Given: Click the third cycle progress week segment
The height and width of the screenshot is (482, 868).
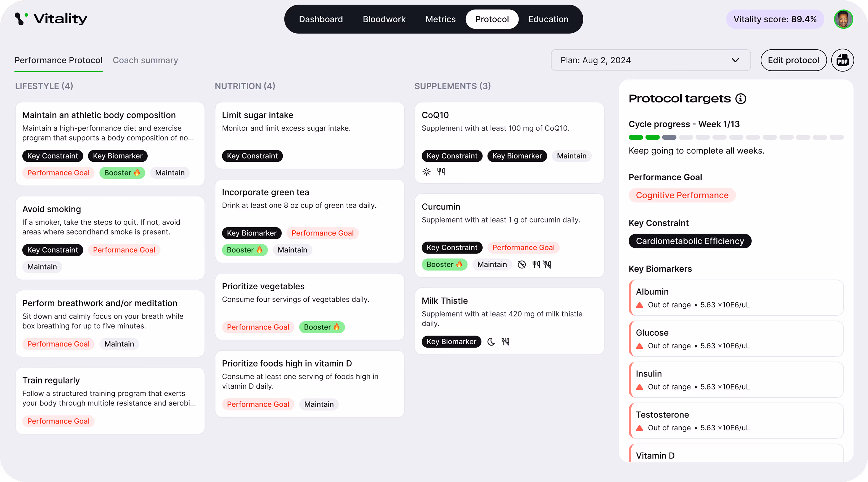Looking at the screenshot, I should click(669, 137).
